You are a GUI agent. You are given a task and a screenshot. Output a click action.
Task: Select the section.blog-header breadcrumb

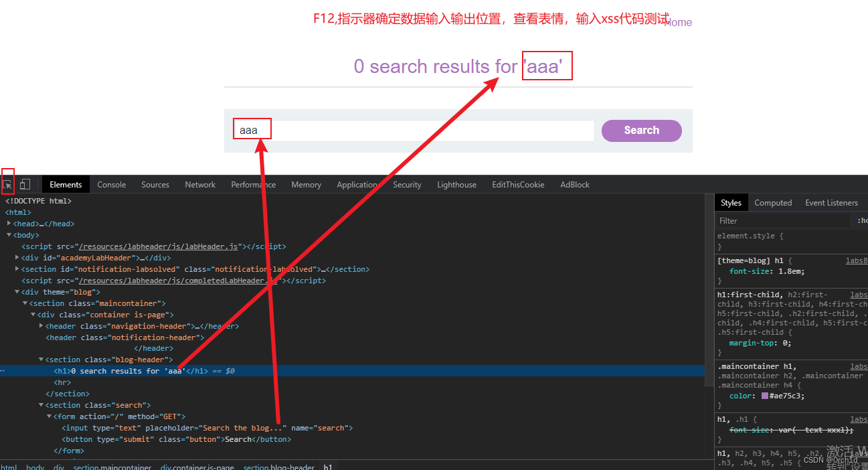tap(278, 467)
